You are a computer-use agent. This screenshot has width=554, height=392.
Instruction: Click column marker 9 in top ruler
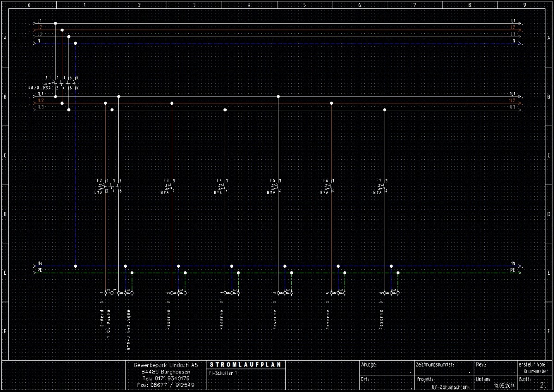point(524,5)
